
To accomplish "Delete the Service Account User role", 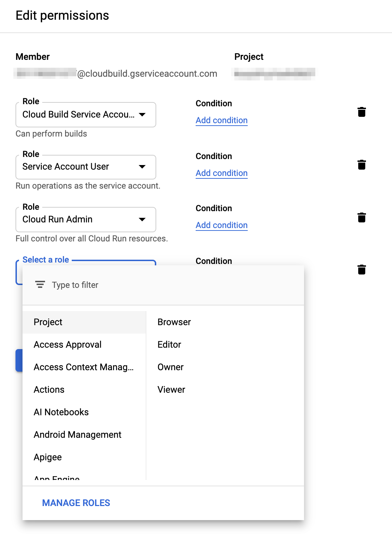I will point(361,165).
